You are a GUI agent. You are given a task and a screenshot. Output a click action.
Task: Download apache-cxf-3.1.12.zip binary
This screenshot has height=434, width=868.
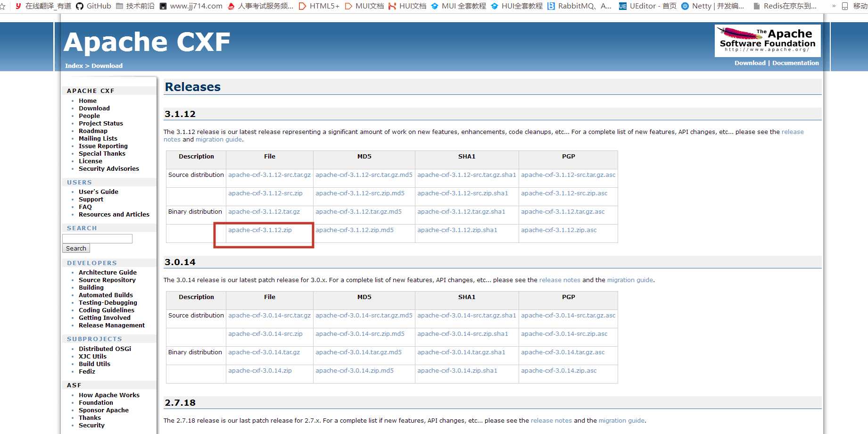click(260, 230)
